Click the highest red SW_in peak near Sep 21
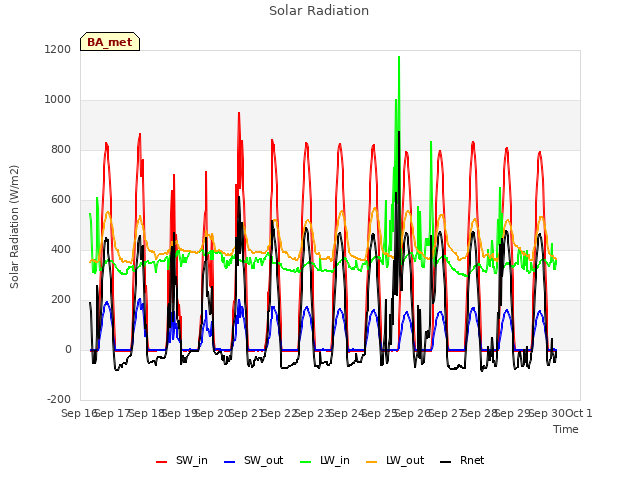The image size is (640, 480). pos(239,113)
